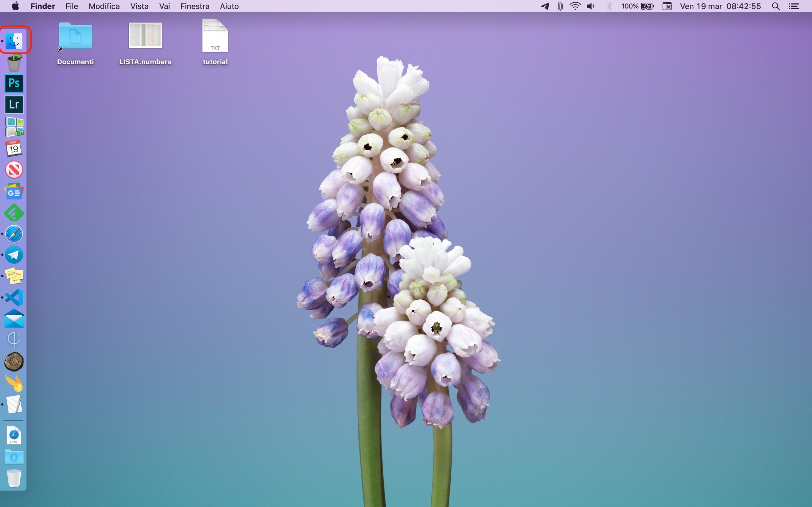The image size is (812, 507).
Task: Open the Vista menu
Action: tap(139, 6)
